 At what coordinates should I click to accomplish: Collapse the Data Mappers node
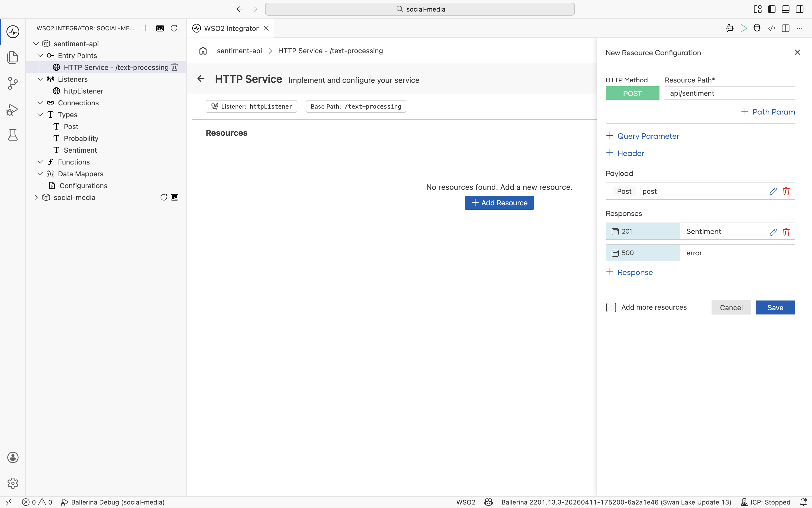point(40,174)
